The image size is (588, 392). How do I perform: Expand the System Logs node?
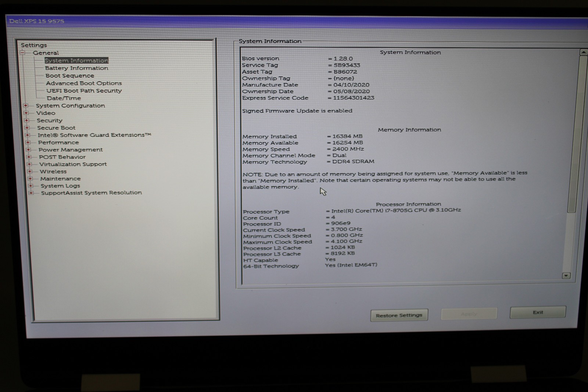click(x=31, y=186)
